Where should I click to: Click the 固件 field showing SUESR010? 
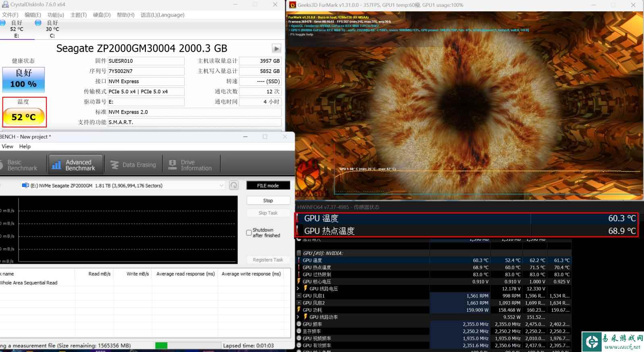pos(146,61)
